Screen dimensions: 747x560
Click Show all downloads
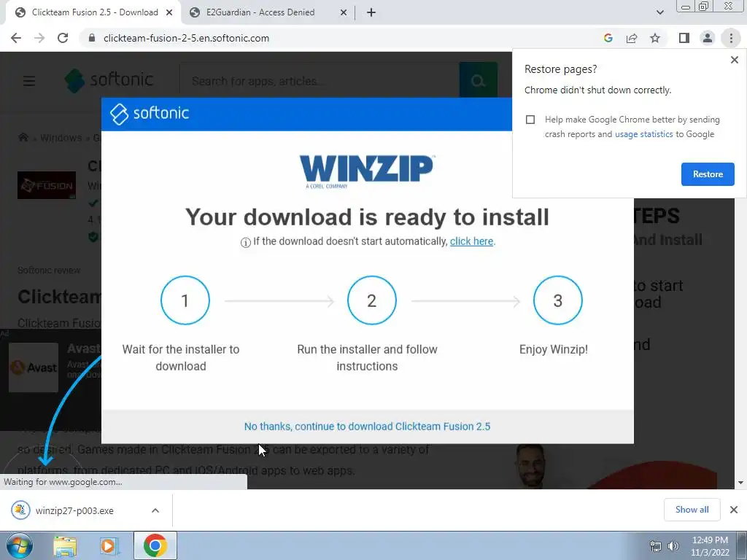692,510
